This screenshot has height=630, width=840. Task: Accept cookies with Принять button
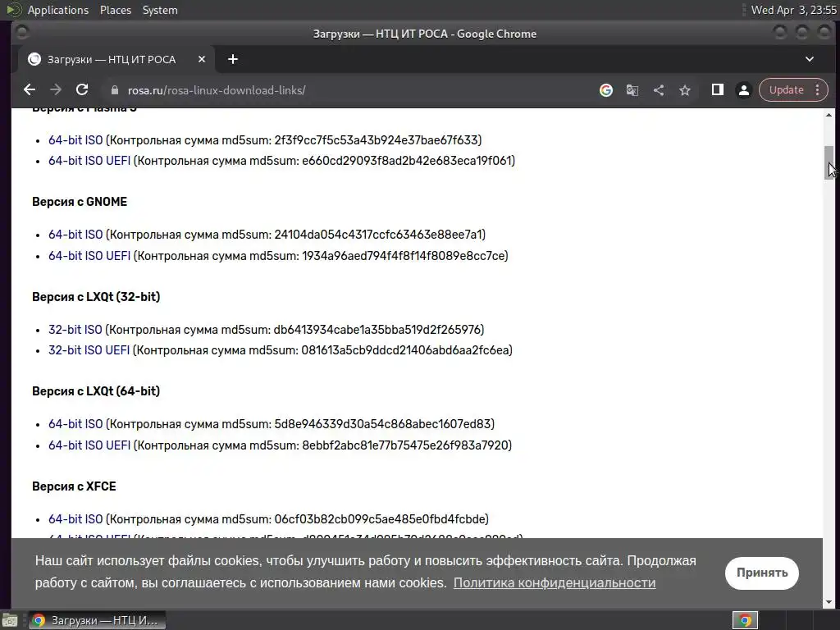coord(762,573)
